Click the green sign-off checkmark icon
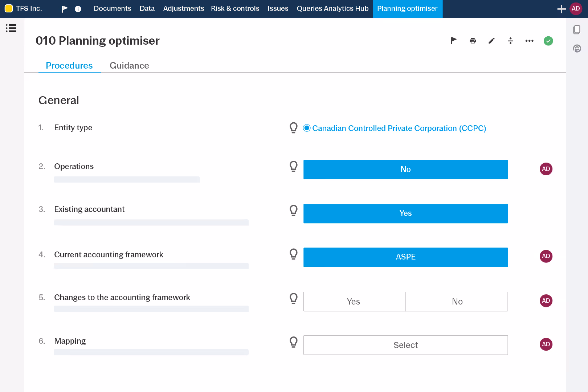Screen dimensions: 588x392 (x=548, y=41)
